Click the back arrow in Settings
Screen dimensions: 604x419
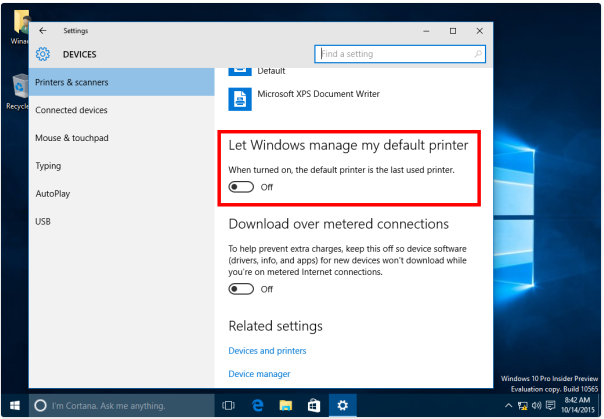(x=43, y=30)
